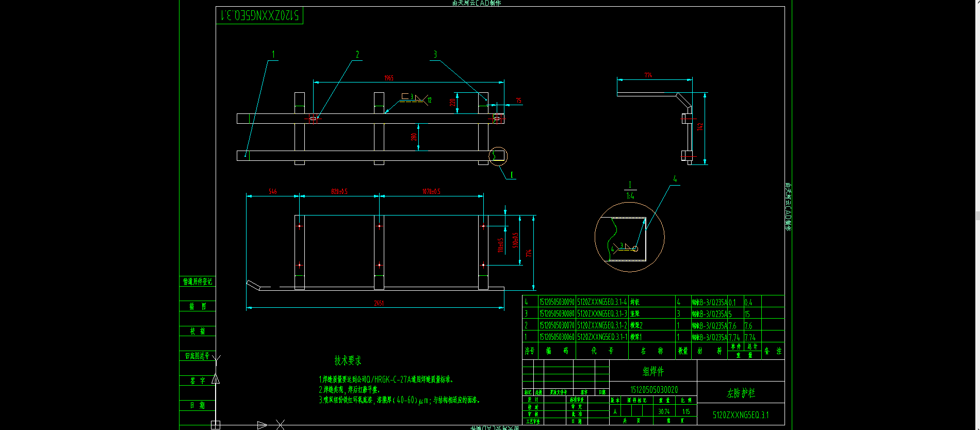Viewport: 980px width, 430px height.
Task: Select the 技术要求 heading text
Action: coord(348,360)
